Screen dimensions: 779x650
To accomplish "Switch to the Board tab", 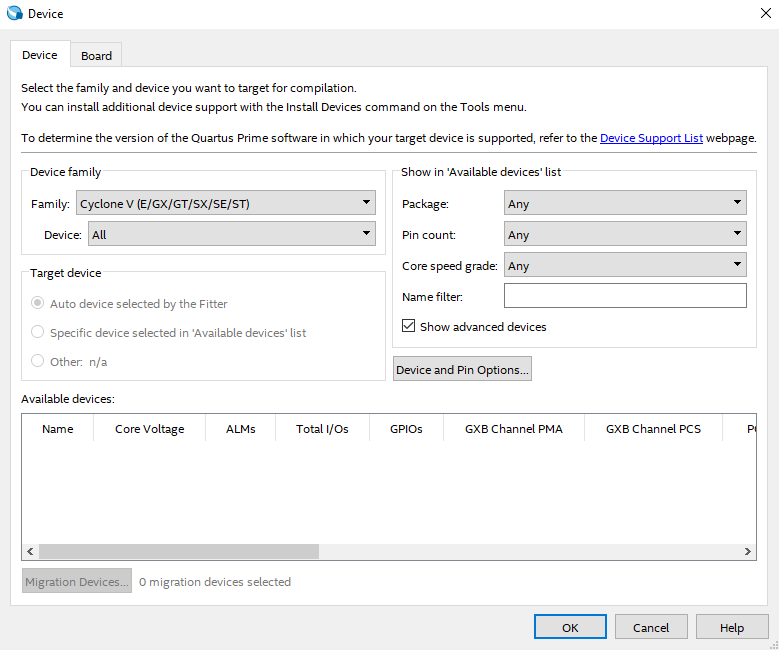I will [x=97, y=56].
